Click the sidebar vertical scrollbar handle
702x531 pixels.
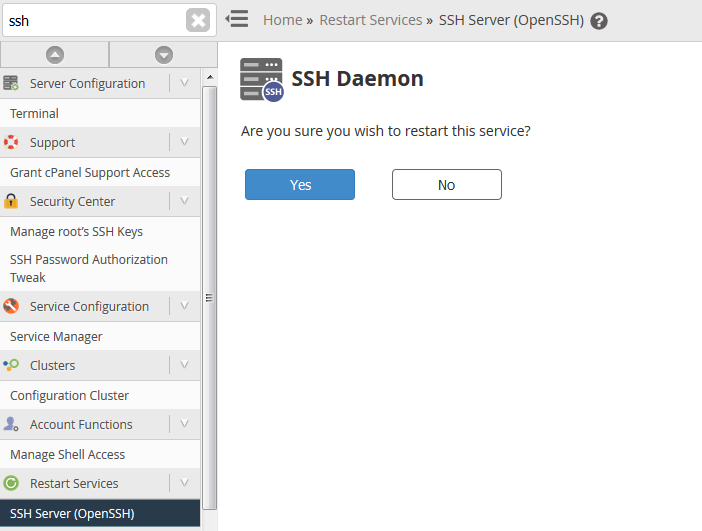tap(209, 298)
